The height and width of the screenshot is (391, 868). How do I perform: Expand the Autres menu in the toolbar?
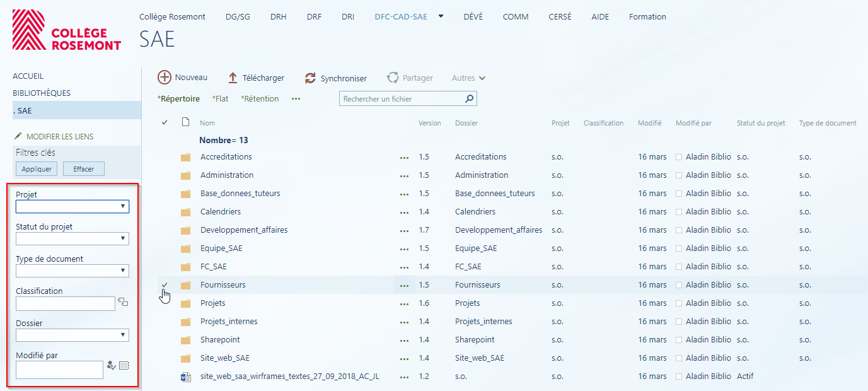coord(468,78)
